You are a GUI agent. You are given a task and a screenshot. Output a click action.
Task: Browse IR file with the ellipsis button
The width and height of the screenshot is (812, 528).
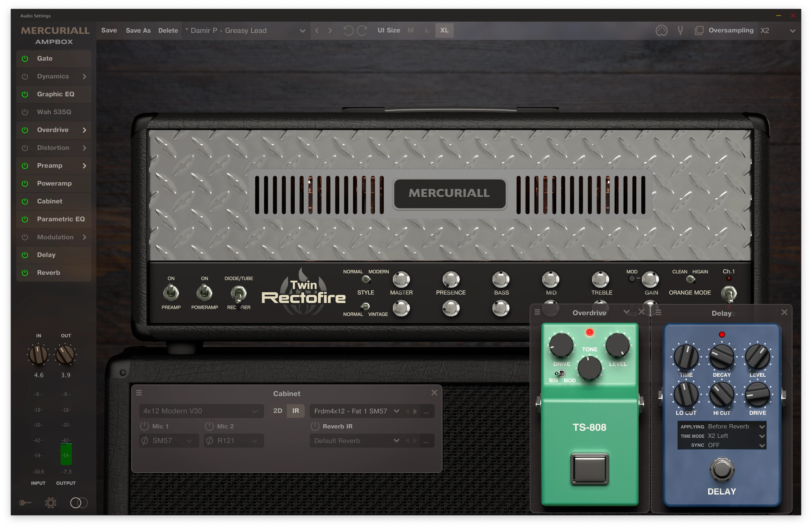coord(426,411)
